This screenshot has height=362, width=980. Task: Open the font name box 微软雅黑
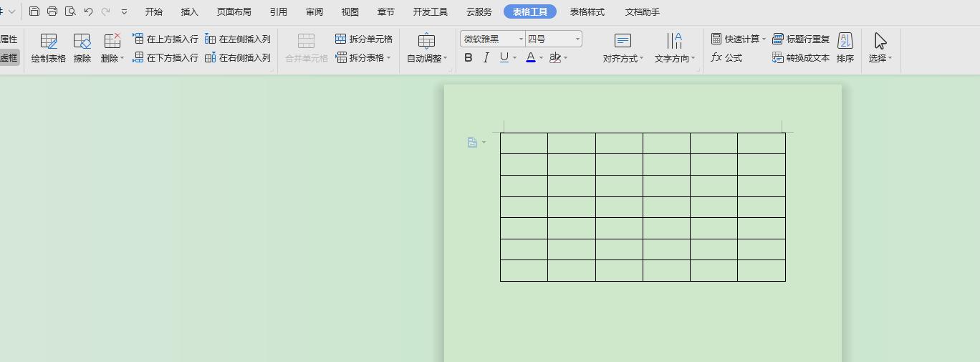[493, 39]
